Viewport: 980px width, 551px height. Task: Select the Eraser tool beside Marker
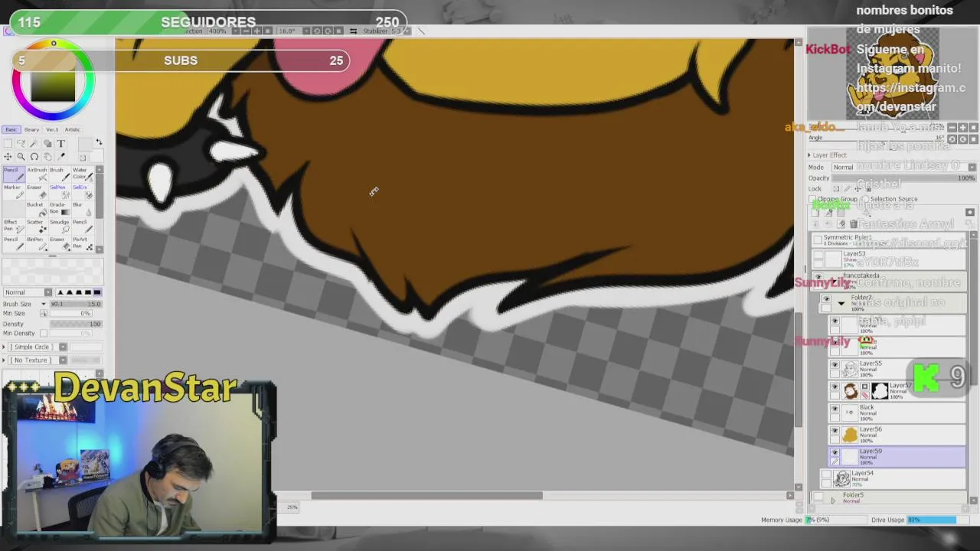[36, 191]
